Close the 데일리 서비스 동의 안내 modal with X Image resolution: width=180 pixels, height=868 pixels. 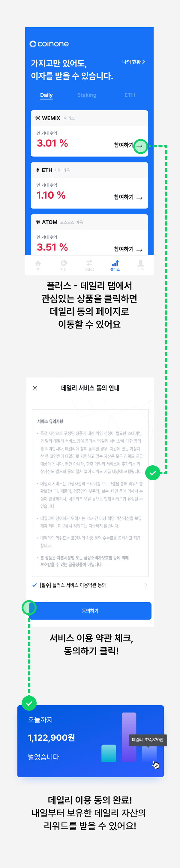(35, 388)
